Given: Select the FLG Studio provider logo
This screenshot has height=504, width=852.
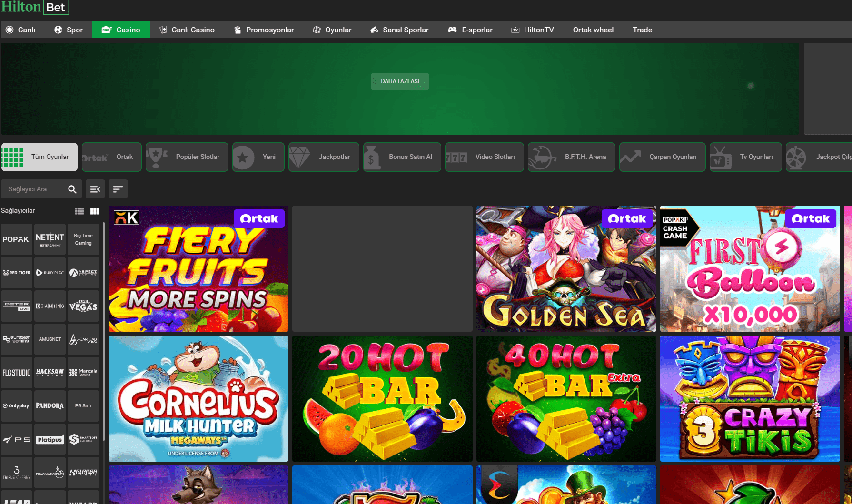Looking at the screenshot, I should click(17, 373).
